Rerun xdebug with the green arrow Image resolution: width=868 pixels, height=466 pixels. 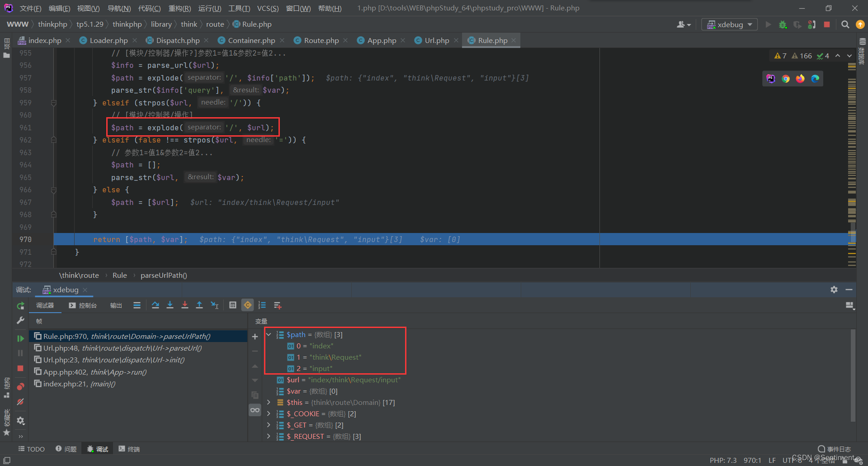20,306
